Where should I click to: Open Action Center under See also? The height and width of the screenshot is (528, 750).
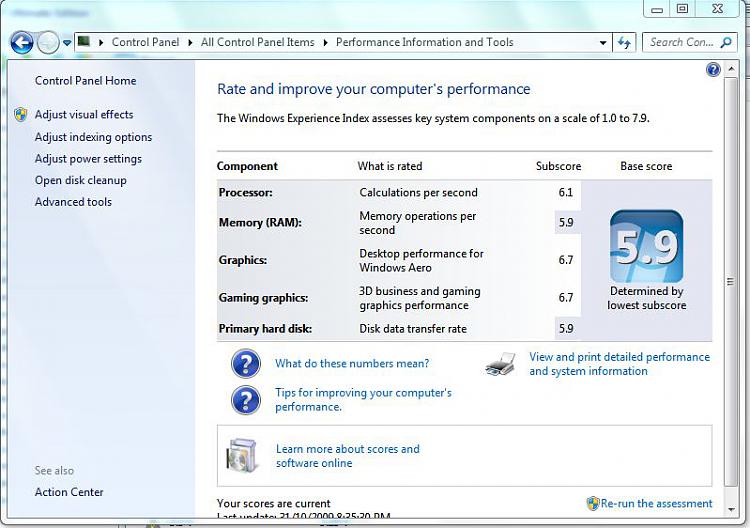point(69,492)
